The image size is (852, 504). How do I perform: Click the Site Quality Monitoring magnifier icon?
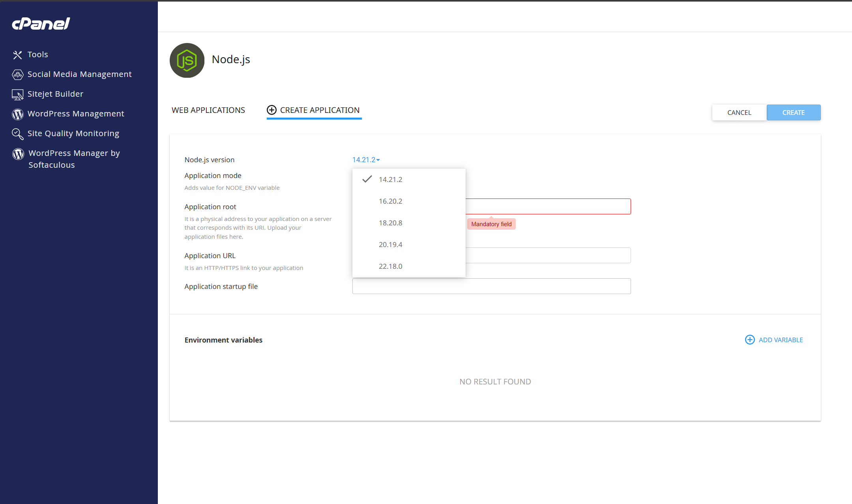(x=18, y=134)
